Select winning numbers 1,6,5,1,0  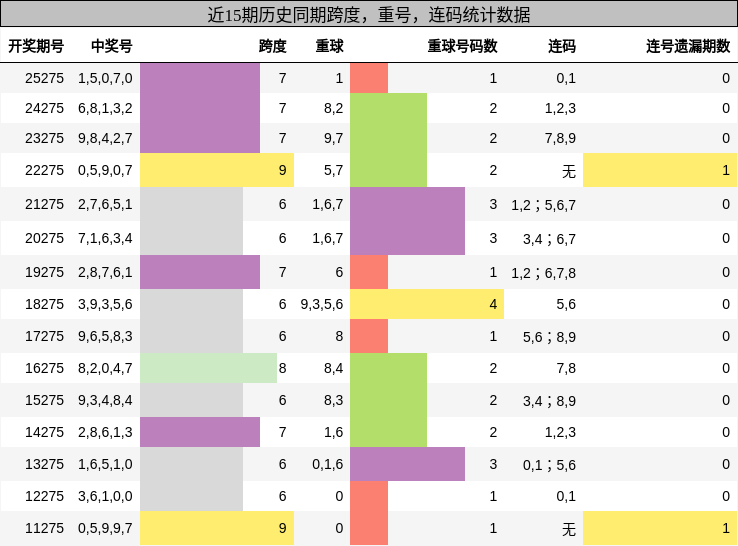coord(105,464)
